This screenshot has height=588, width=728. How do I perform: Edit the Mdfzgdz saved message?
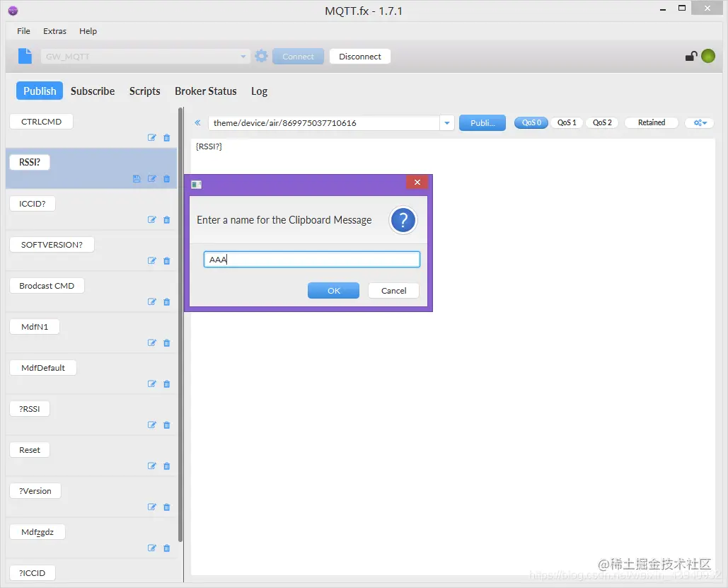pos(152,548)
